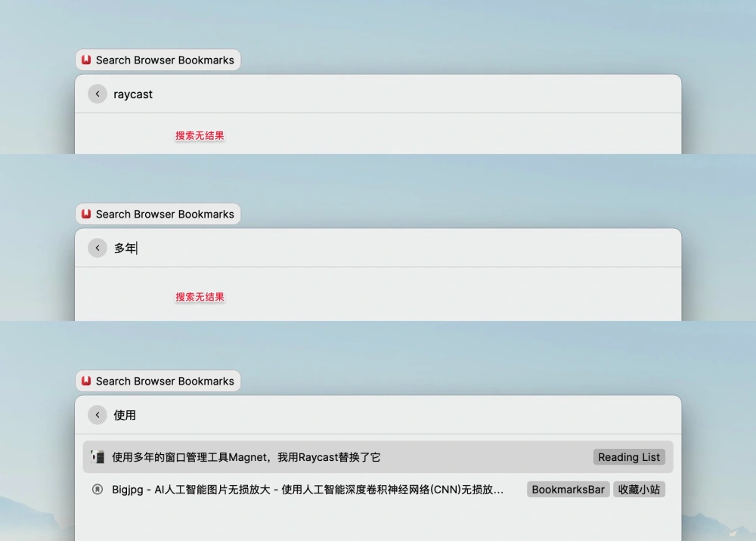Click red bookmark icon above 使用 search
Viewport: 756px width, 541px height.
click(x=86, y=381)
